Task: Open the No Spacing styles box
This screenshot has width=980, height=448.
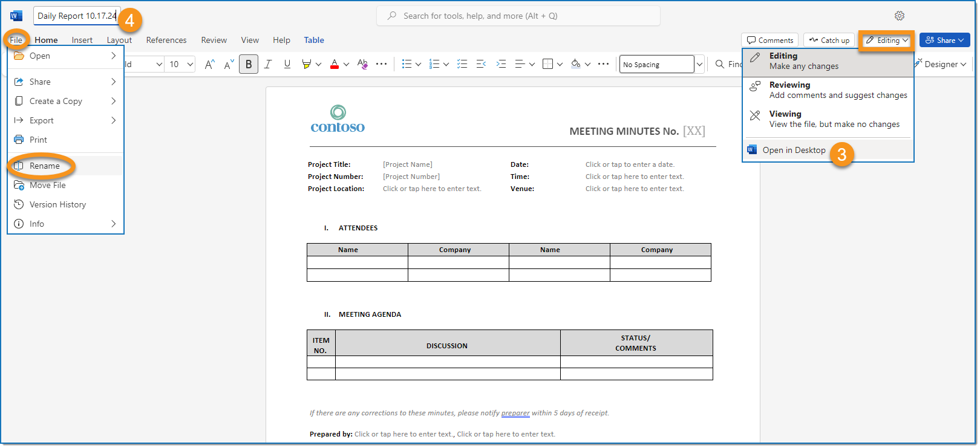Action: (x=656, y=64)
